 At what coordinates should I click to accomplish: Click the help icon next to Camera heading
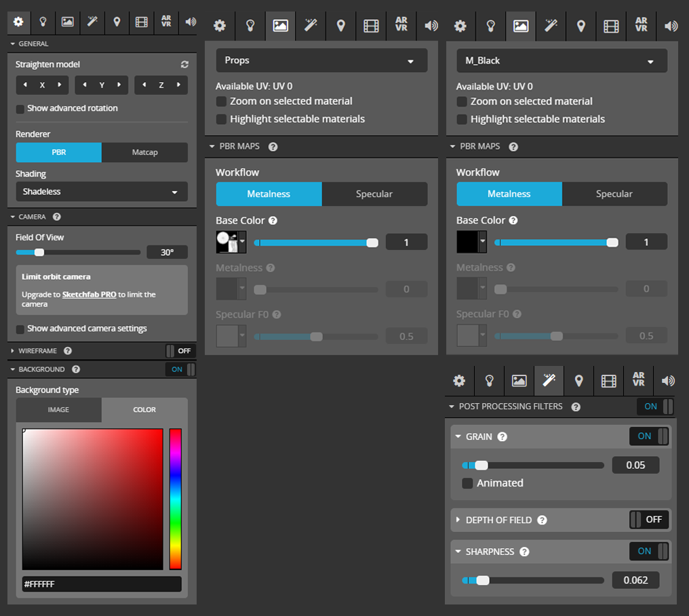tap(57, 217)
